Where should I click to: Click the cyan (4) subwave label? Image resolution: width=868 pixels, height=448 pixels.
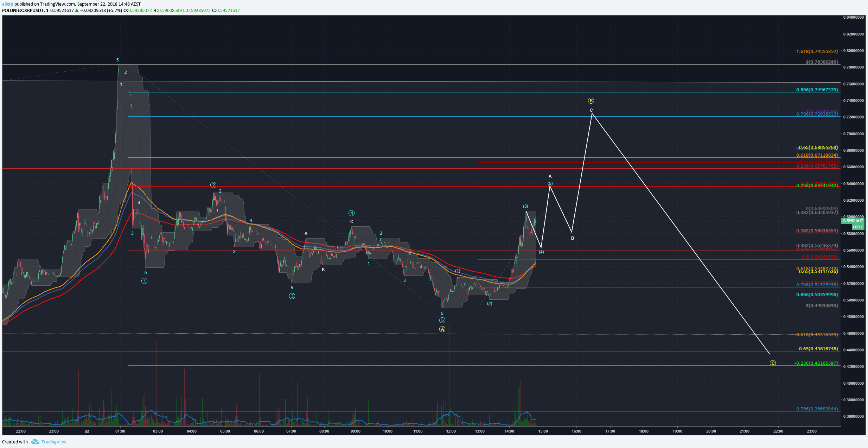pos(541,252)
